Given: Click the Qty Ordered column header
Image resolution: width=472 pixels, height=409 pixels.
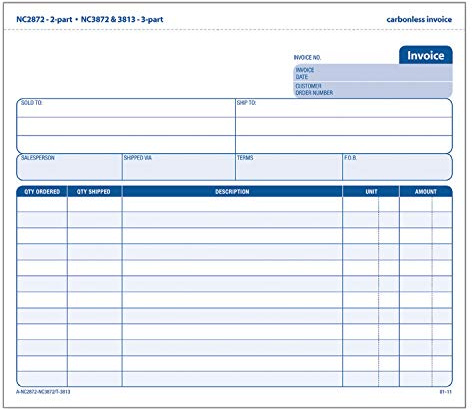Looking at the screenshot, I should pos(42,192).
